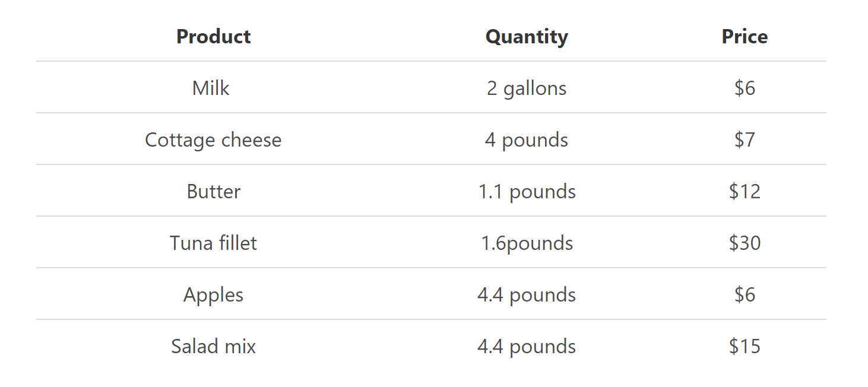
Task: Click the Salad mix 4.4 pounds quantity
Action: 527,347
